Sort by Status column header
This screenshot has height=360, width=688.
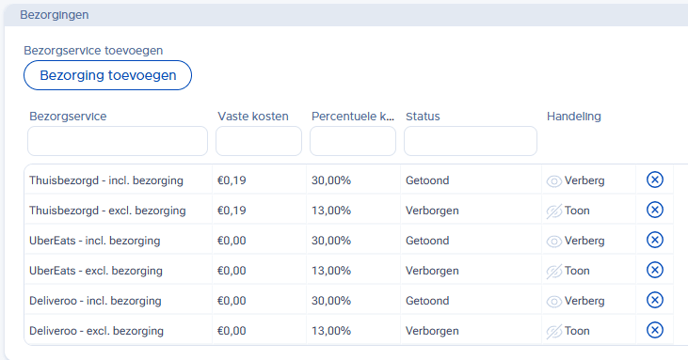tap(423, 116)
